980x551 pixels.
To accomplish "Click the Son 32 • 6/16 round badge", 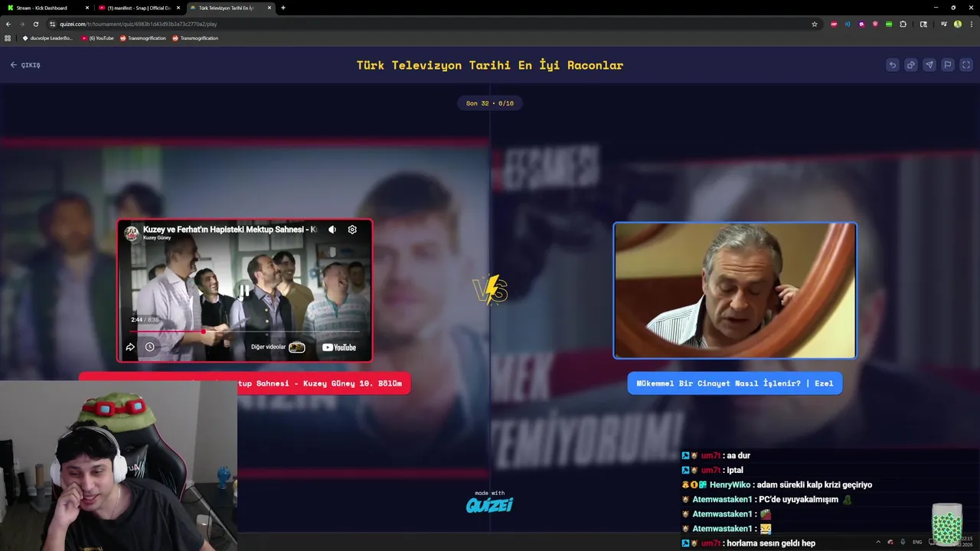I will (x=490, y=103).
